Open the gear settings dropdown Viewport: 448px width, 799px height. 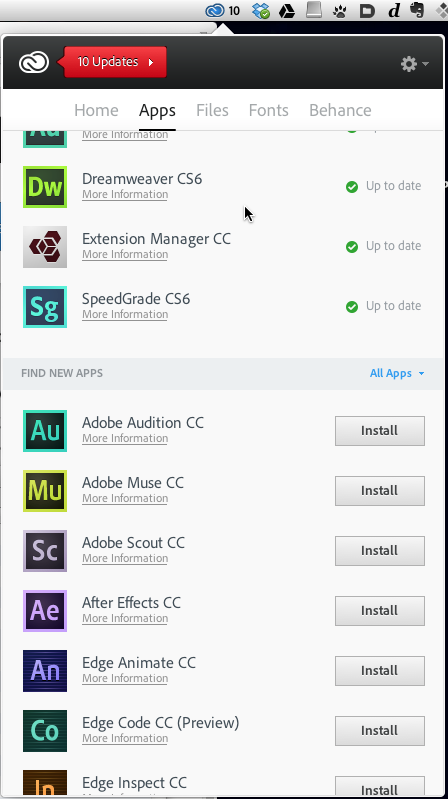414,64
